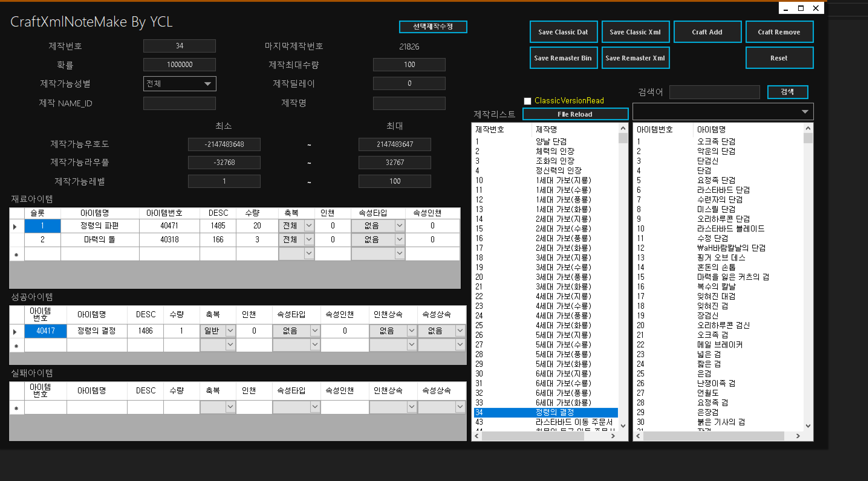
Task: Click the 제작명 input field
Action: coord(409,103)
